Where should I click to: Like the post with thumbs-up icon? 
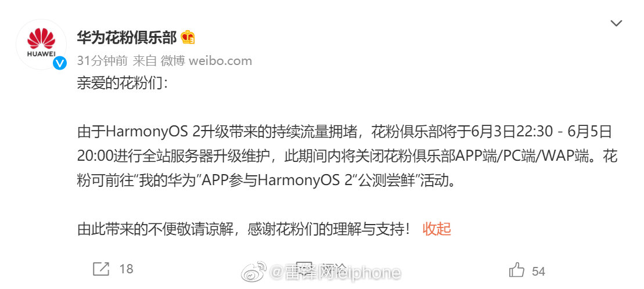517,270
